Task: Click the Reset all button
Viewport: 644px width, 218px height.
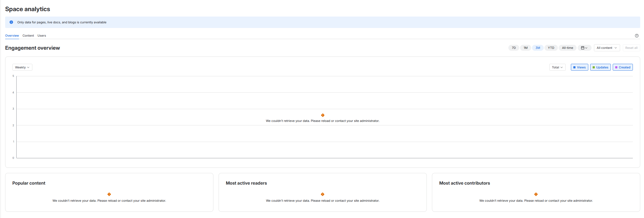Action: 631,48
